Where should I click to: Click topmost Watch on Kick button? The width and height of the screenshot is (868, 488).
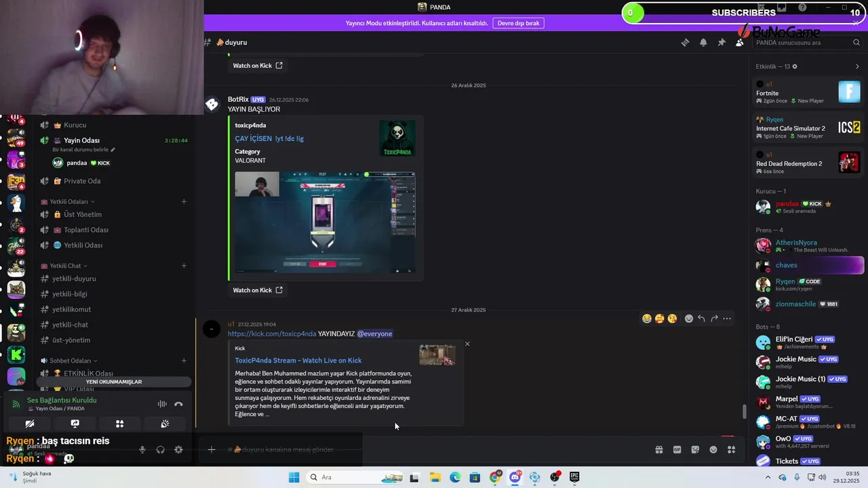pyautogui.click(x=258, y=66)
